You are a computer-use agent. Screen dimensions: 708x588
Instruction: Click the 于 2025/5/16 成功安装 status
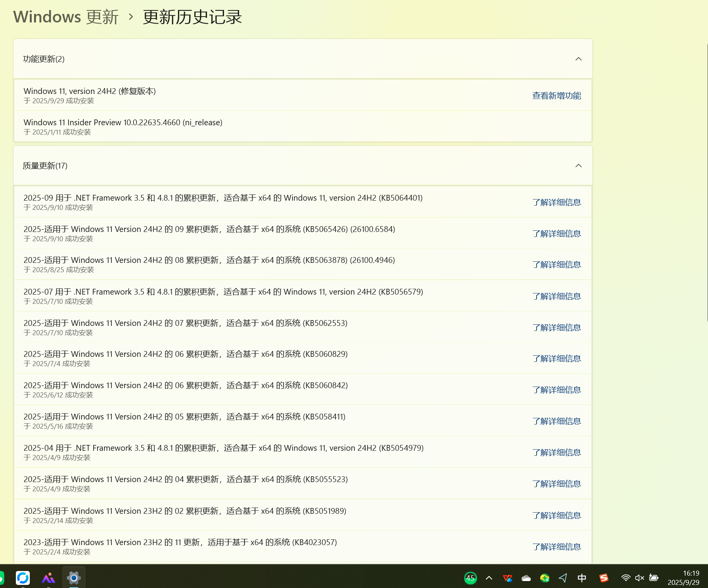[58, 426]
